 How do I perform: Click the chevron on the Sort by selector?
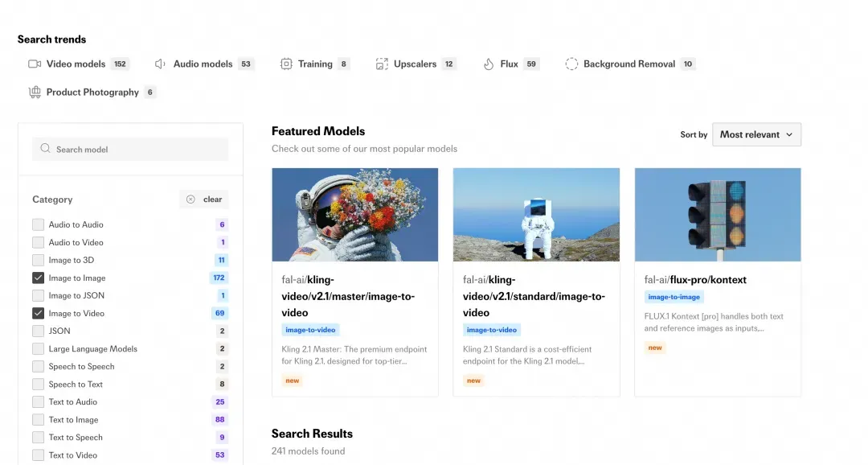pyautogui.click(x=789, y=134)
